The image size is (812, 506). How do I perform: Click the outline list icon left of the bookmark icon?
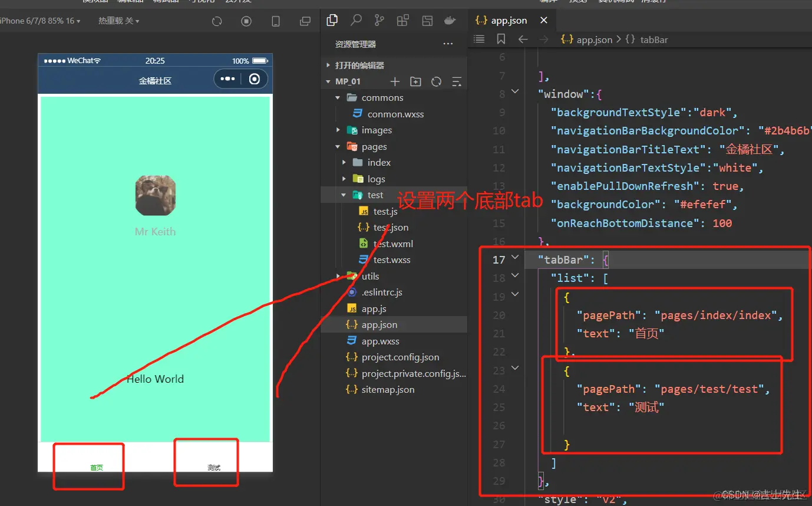[x=480, y=39]
